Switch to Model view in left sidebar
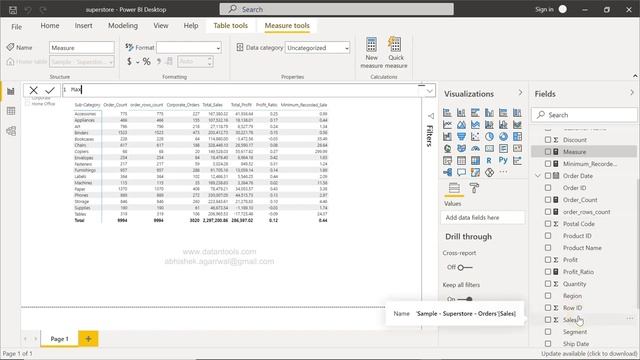640x360 pixels. 11,131
